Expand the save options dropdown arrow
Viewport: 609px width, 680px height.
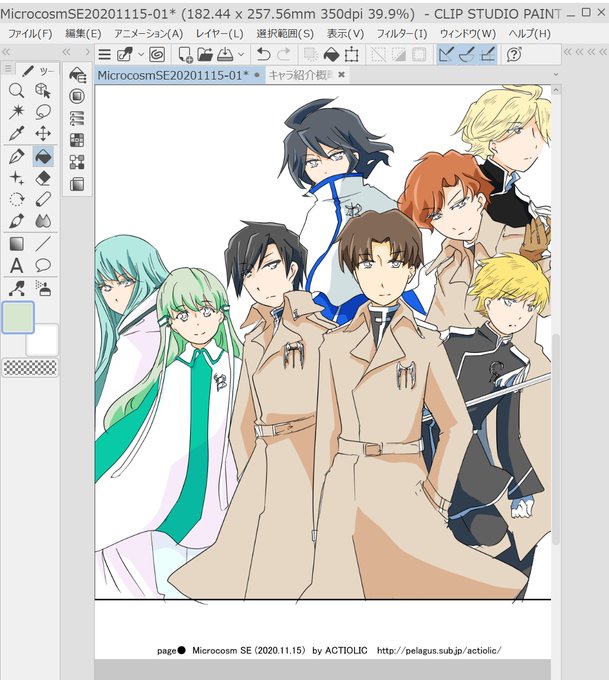coord(241,55)
